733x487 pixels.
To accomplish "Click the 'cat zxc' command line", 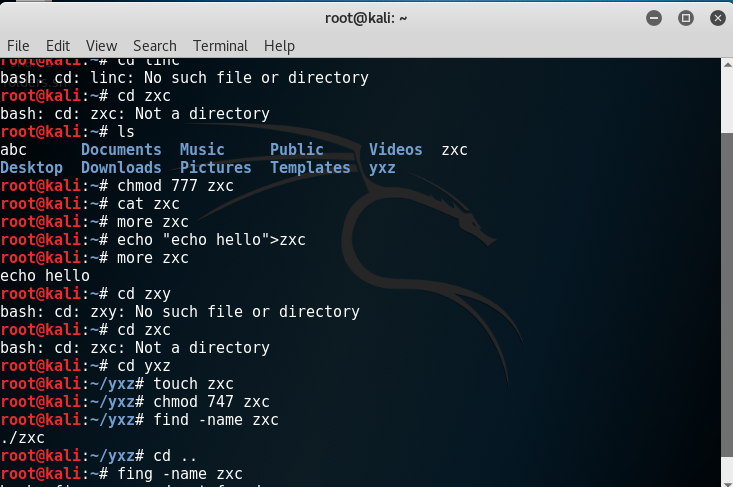I will (90, 204).
